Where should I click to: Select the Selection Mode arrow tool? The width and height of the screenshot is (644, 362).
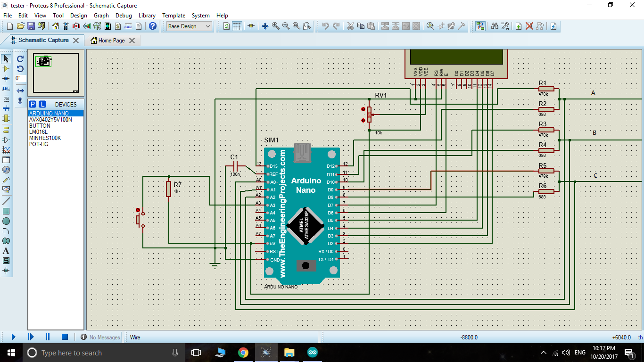[6, 59]
